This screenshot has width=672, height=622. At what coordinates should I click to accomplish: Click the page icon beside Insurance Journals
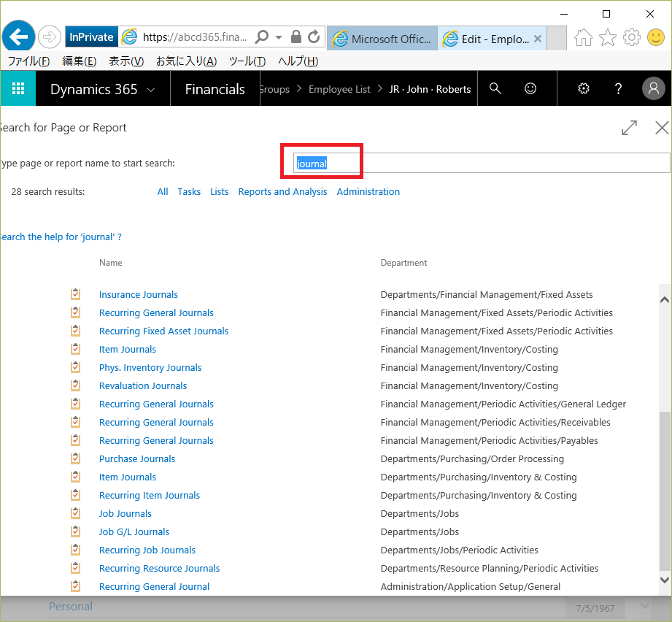[x=75, y=294]
